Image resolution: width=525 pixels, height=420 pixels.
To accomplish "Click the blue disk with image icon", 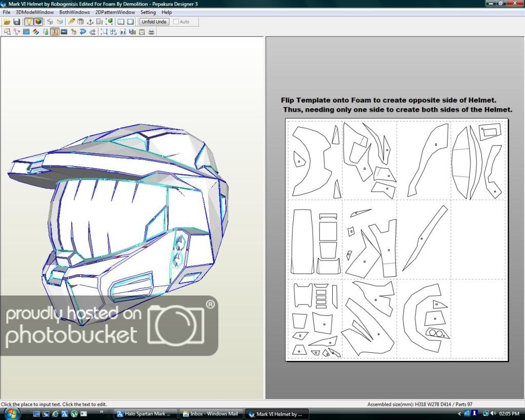I will (132, 32).
